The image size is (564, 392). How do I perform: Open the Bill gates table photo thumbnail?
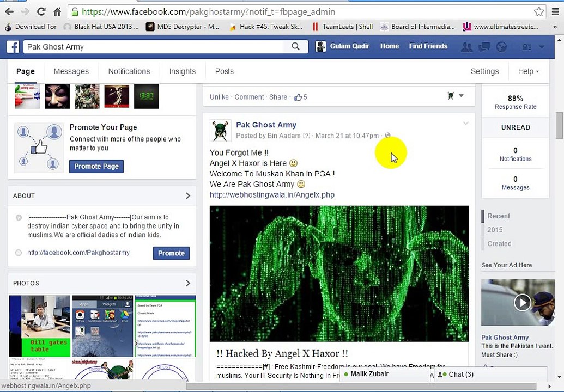40,326
